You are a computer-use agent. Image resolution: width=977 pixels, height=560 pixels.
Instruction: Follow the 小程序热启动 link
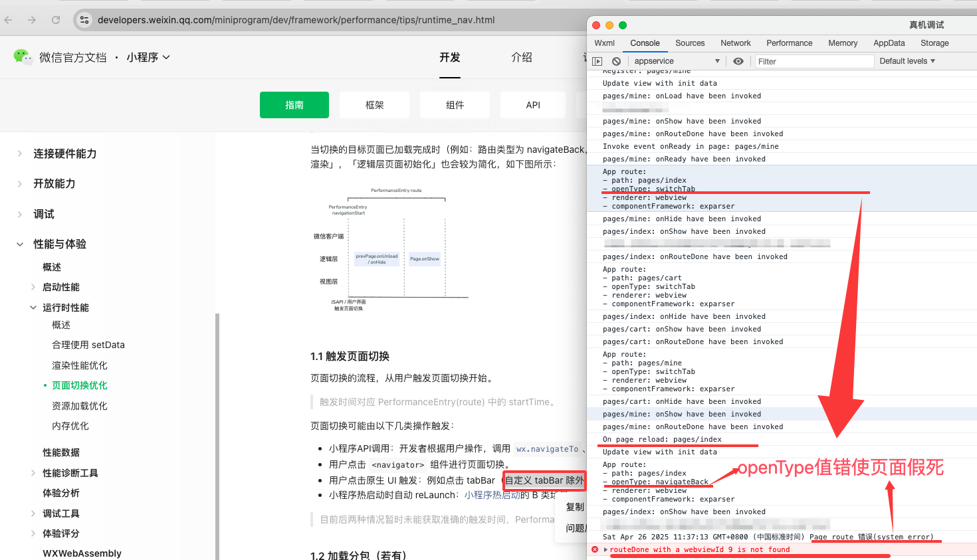492,495
